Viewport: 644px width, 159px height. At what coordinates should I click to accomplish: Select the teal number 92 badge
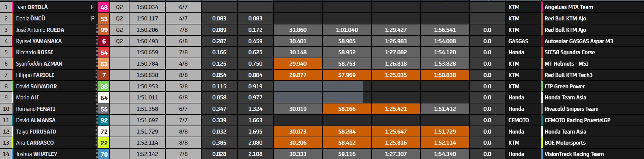point(104,120)
